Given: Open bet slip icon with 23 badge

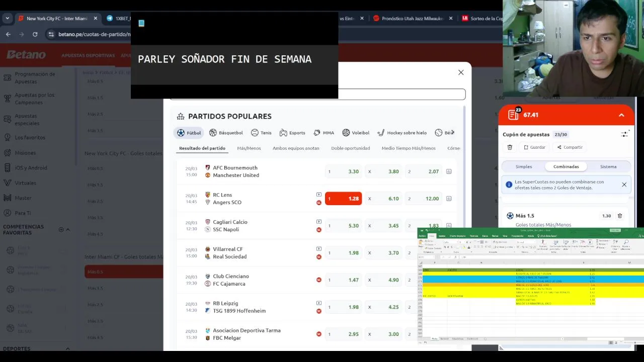Looking at the screenshot, I should pos(513,115).
